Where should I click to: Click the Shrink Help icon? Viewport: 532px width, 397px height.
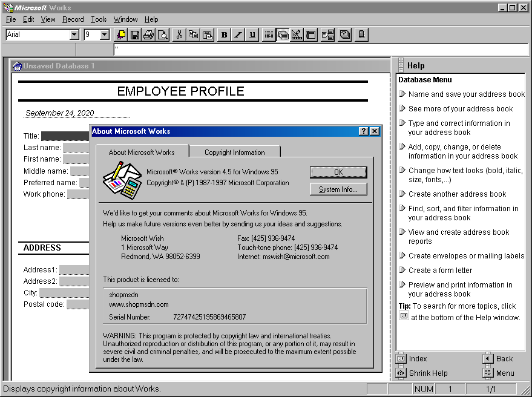click(x=401, y=373)
